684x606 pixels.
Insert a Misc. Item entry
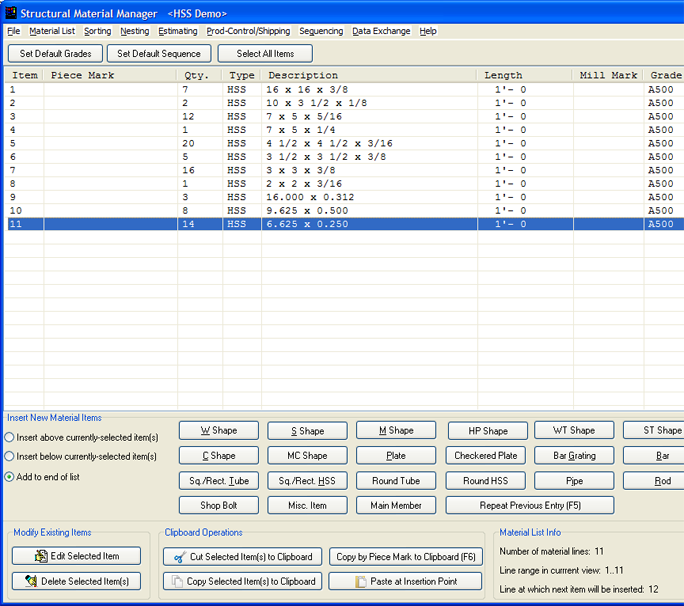308,505
